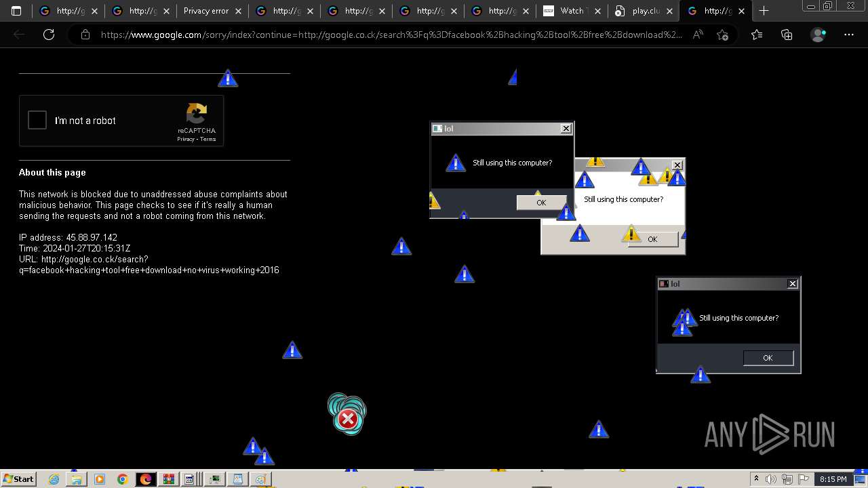This screenshot has width=868, height=488.
Task: Open the browser profile menu
Action: coord(818,35)
